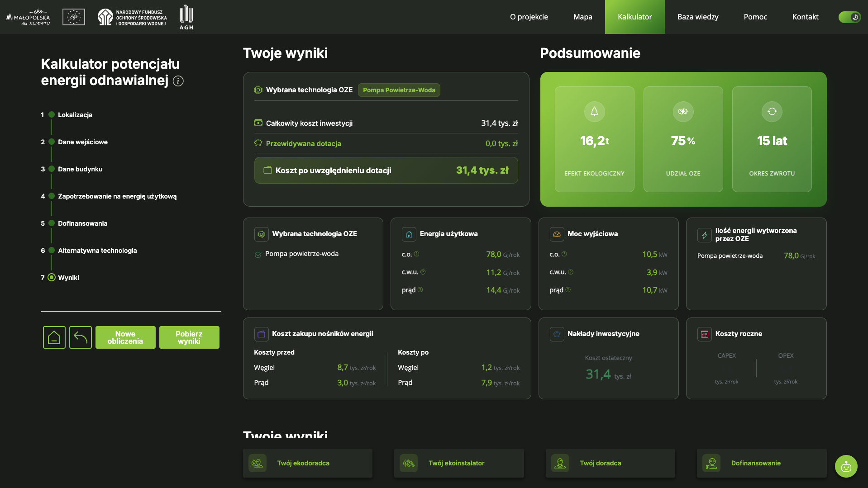This screenshot has width=868, height=488.
Task: Open Baza wiedzy section
Action: pyautogui.click(x=697, y=17)
